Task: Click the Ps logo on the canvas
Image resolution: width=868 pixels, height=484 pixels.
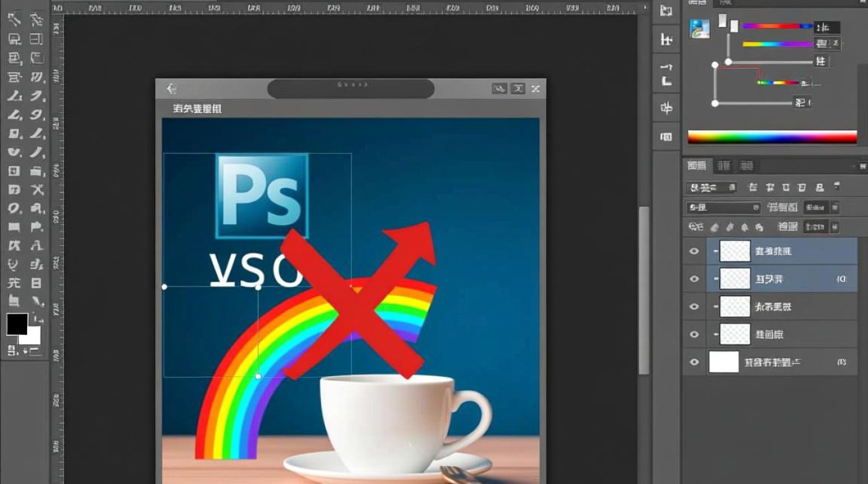Action: (262, 196)
